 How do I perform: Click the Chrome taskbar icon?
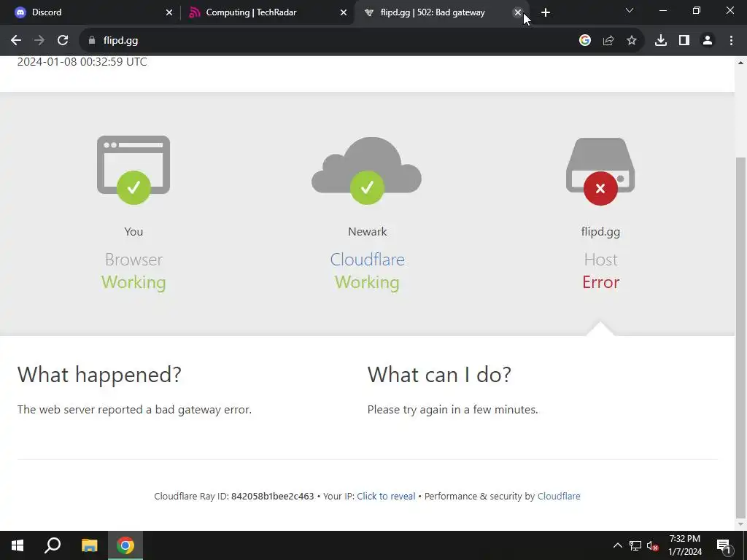click(x=125, y=545)
